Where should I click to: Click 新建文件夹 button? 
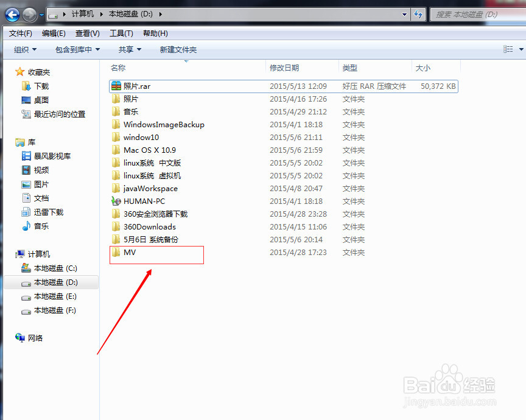tap(178, 50)
